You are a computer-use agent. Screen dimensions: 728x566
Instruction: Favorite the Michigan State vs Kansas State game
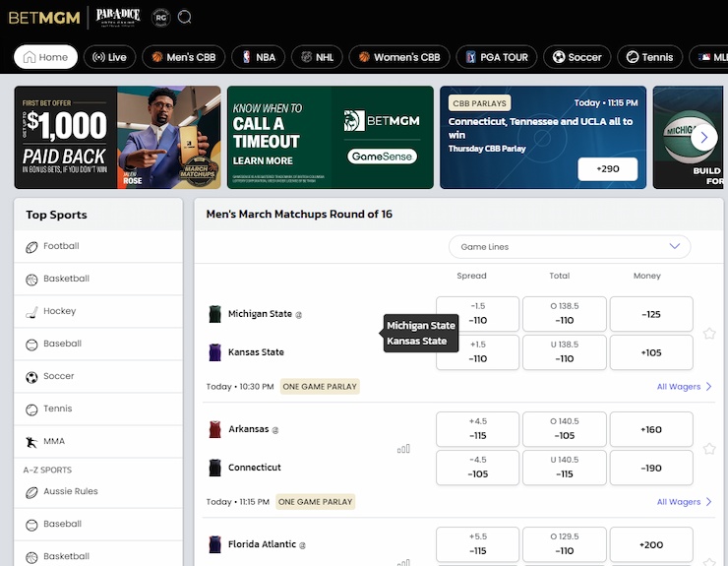click(x=709, y=334)
